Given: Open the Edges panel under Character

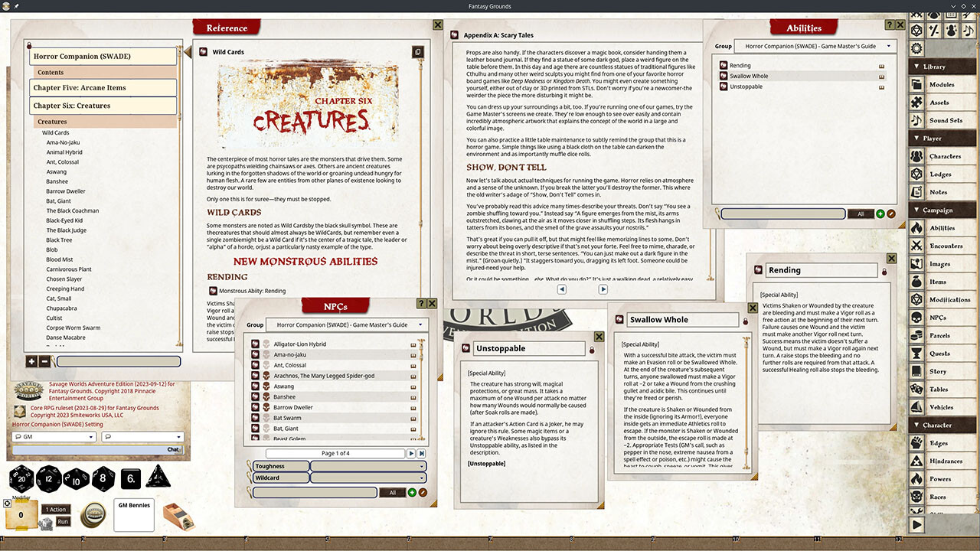Looking at the screenshot, I should (940, 442).
